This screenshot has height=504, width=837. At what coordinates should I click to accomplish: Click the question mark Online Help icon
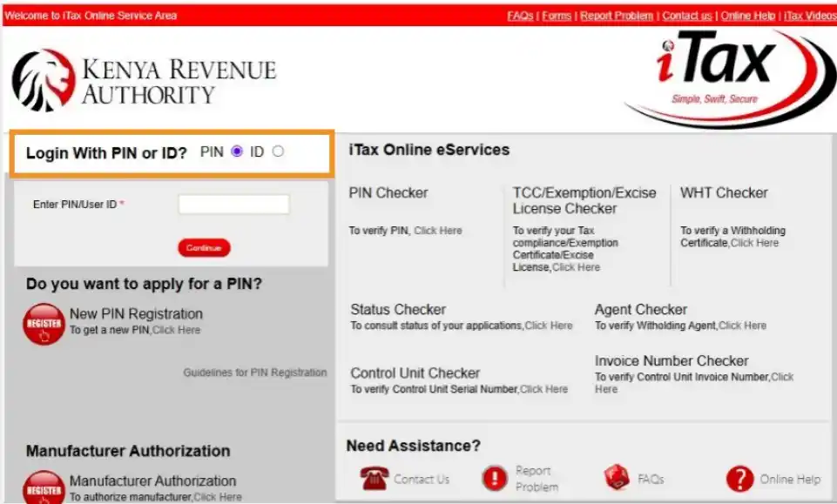tap(739, 479)
